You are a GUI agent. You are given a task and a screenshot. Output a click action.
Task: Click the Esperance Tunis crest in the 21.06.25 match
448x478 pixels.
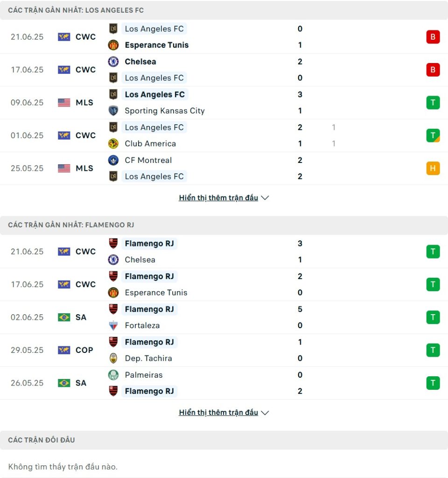pyautogui.click(x=113, y=45)
